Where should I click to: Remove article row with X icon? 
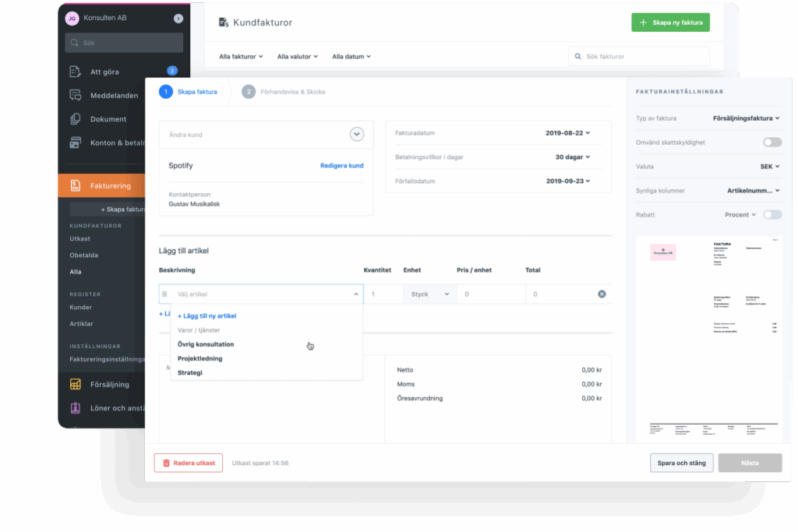[602, 294]
